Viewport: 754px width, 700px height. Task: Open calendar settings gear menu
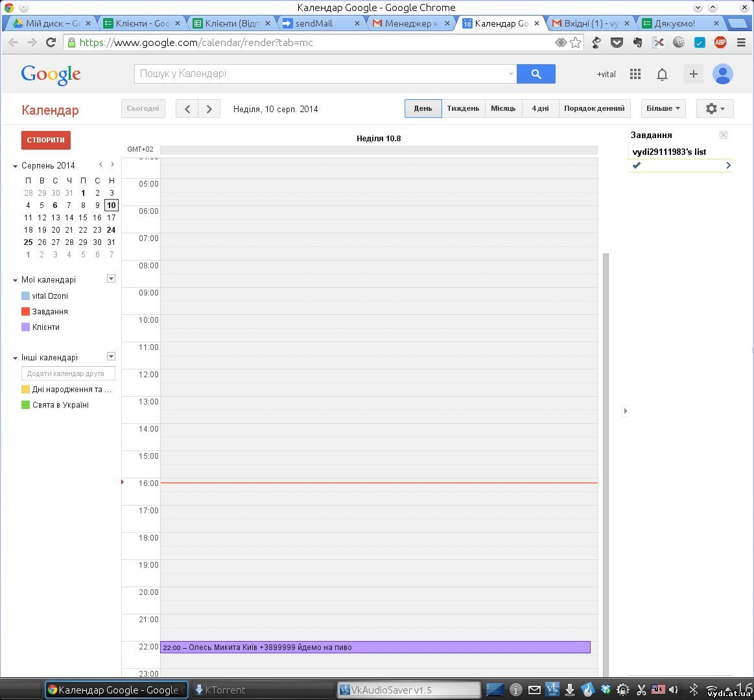(x=714, y=109)
